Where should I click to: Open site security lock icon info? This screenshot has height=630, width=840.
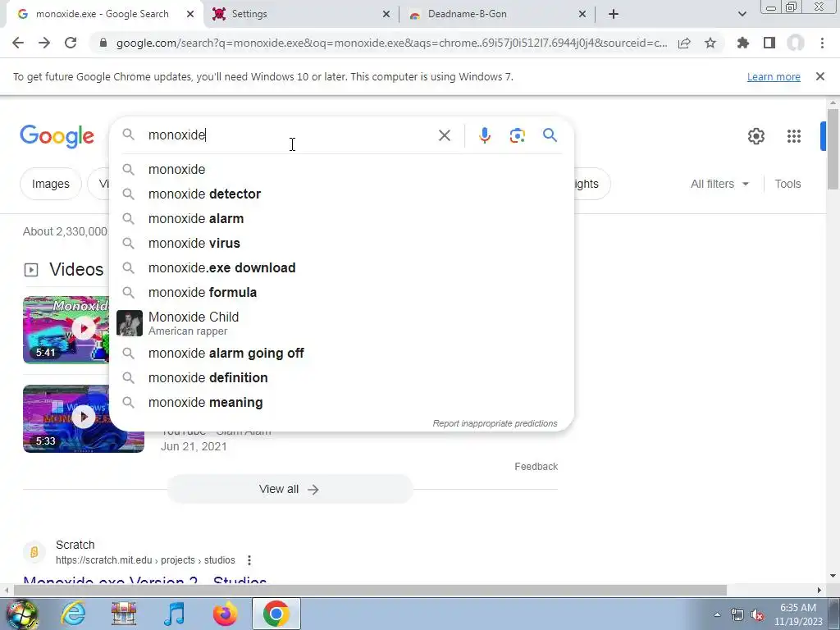(103, 43)
